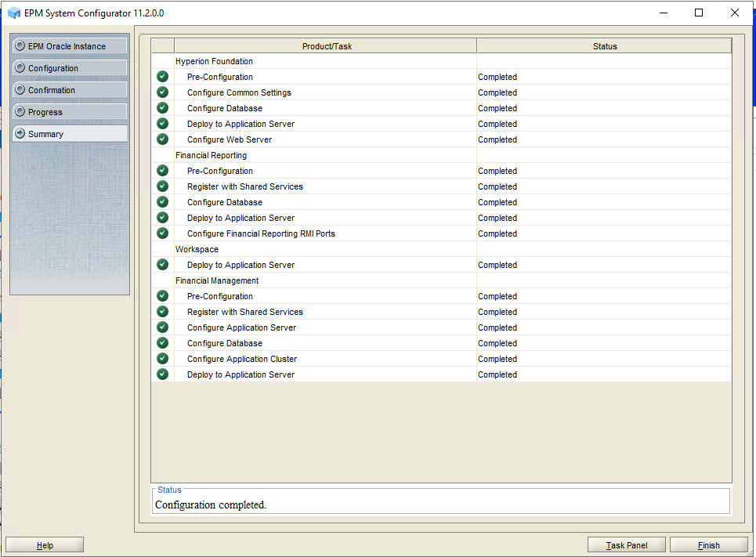756x557 pixels.
Task: Click Configure Financial Reporting RMI Ports text
Action: click(x=261, y=234)
